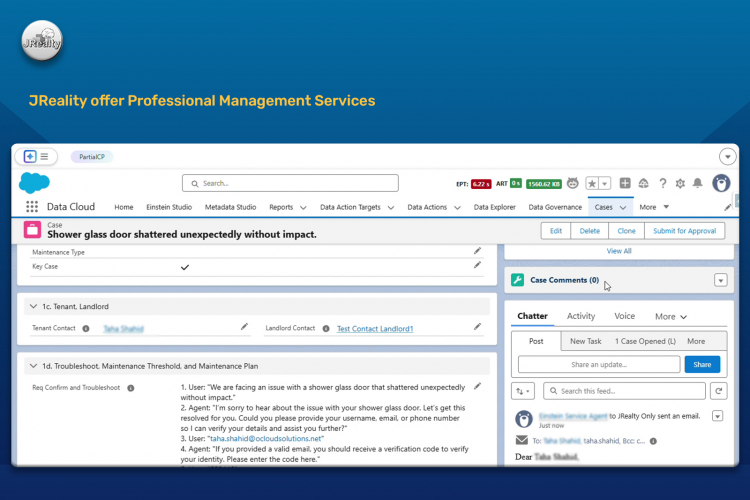The height and width of the screenshot is (500, 750).
Task: Toggle the Key Case checkmark
Action: (x=185, y=267)
